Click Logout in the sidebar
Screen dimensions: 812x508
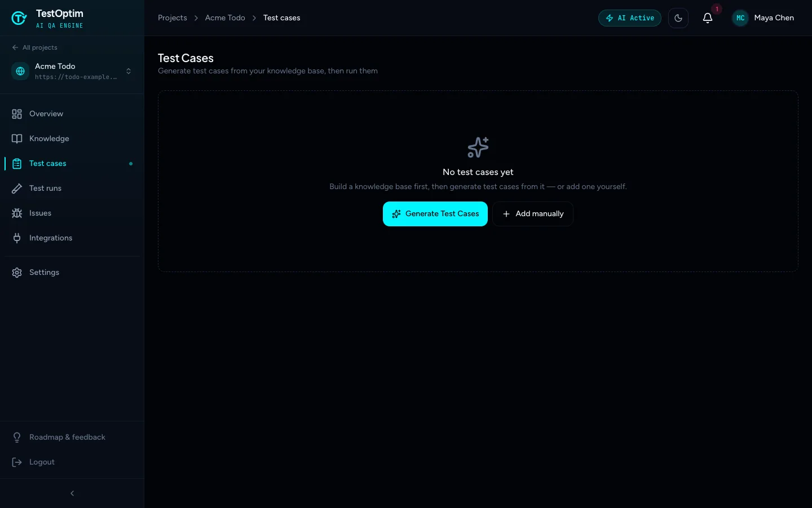[x=72, y=462]
